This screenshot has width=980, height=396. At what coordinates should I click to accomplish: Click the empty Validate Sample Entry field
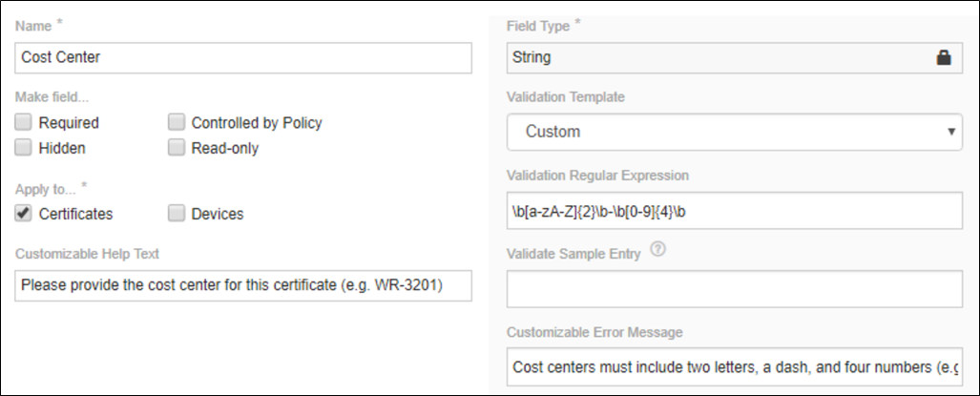735,288
